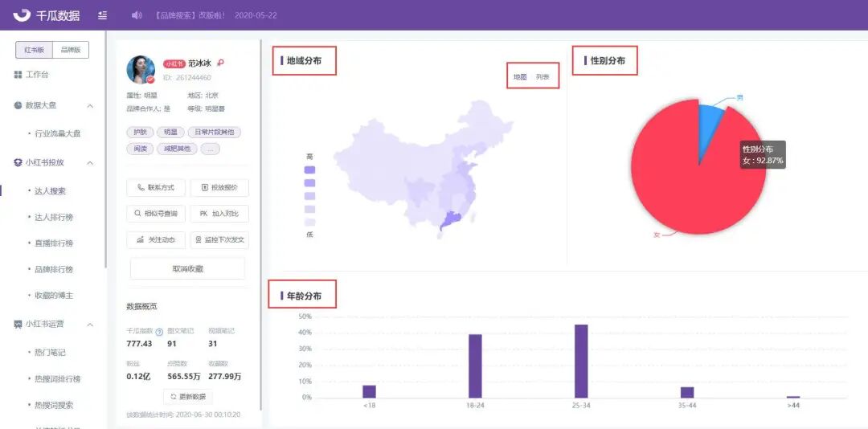Click the 阅读 tag
The width and height of the screenshot is (868, 429).
coord(140,149)
